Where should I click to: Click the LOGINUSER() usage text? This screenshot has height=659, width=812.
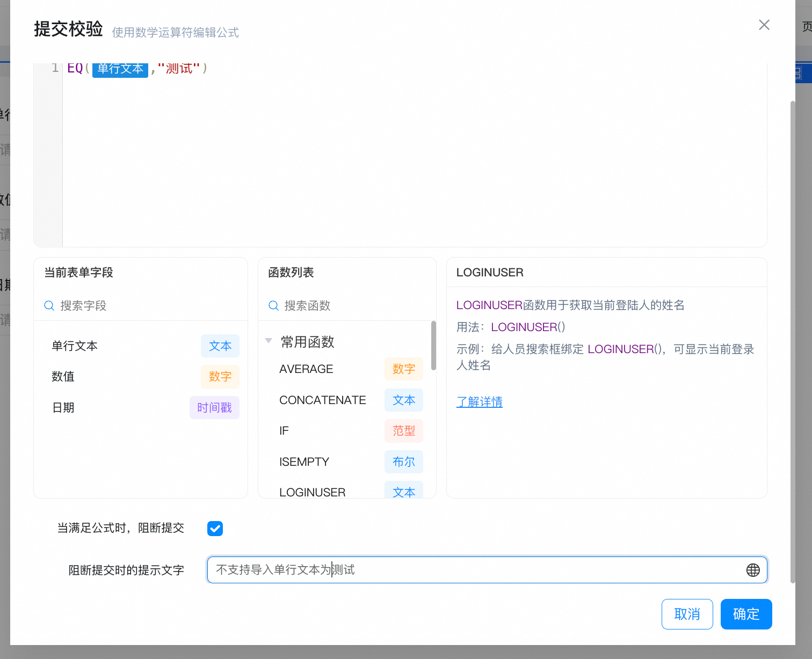(528, 327)
